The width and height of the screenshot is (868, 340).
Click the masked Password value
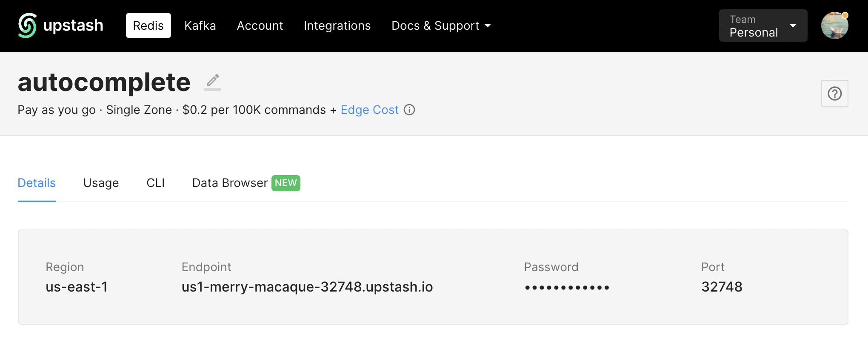coord(567,287)
